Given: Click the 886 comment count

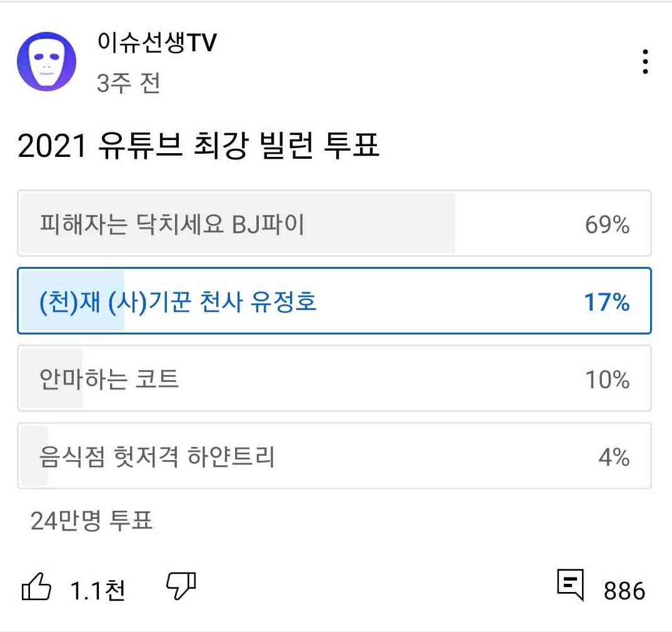Looking at the screenshot, I should click(x=624, y=591).
